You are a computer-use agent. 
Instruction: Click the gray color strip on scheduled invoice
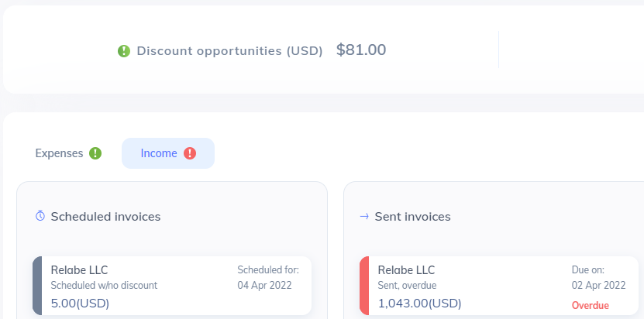point(36,286)
